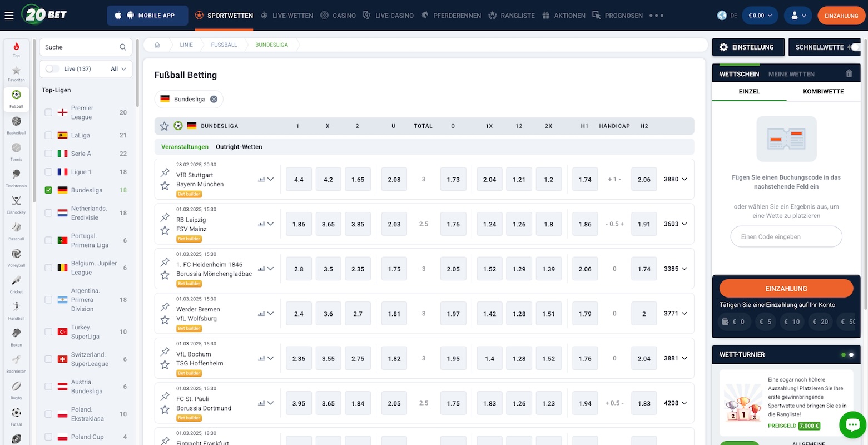Switch to Kombiwette tab
Screen dimensions: 868x445
pos(823,91)
